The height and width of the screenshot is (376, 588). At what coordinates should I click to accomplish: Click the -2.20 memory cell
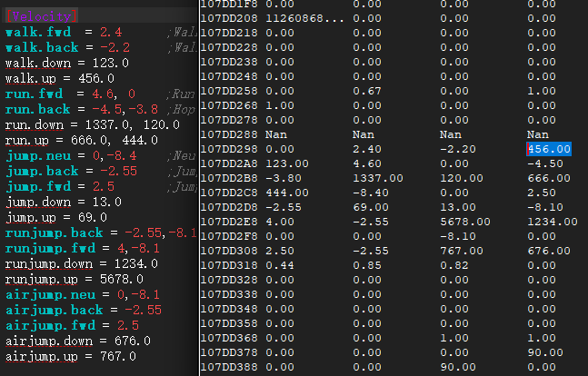[458, 149]
